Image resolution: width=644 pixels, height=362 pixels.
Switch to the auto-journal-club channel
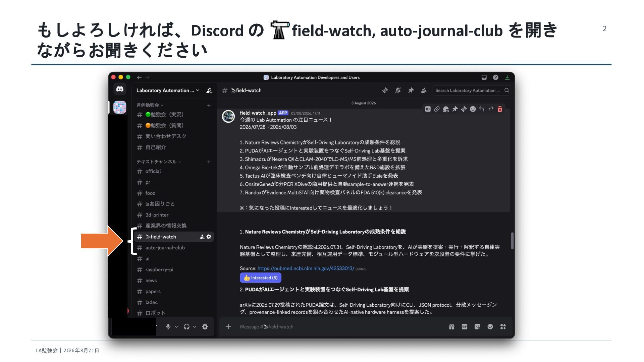(173, 248)
